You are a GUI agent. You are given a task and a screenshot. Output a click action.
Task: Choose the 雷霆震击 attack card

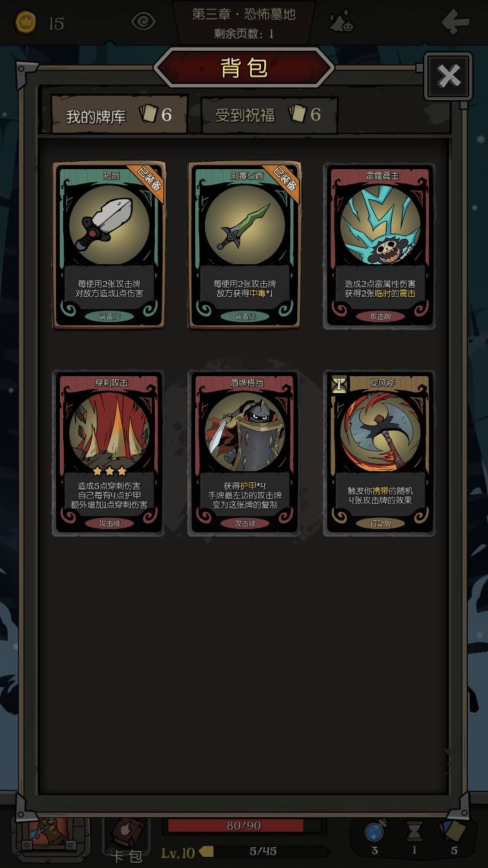(379, 245)
